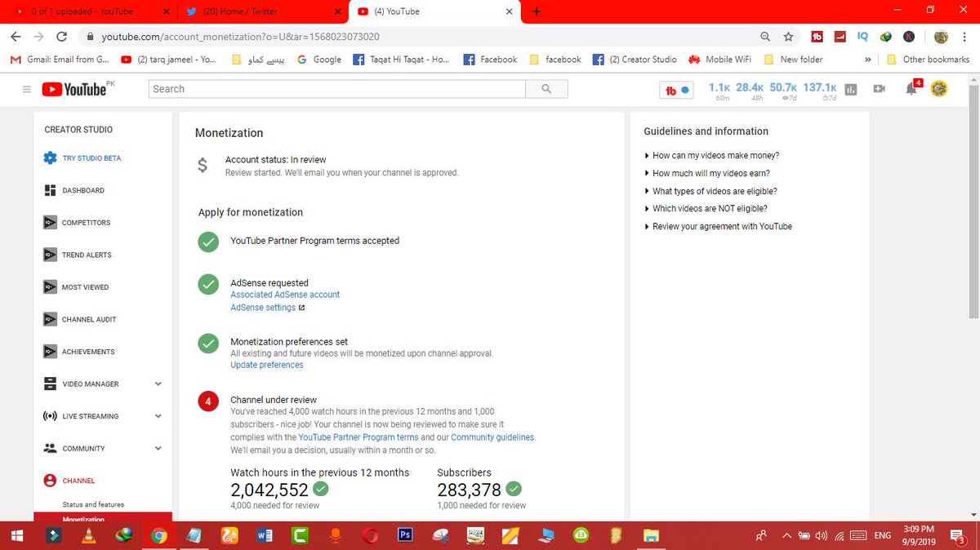The image size is (980, 550).
Task: Click the search magnifier button
Action: tap(547, 89)
